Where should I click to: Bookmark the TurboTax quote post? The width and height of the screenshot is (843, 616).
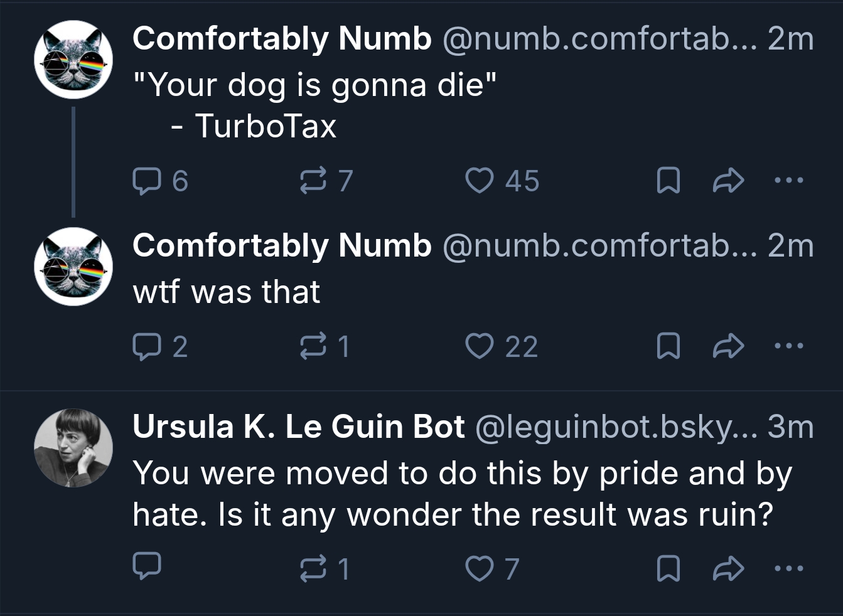pyautogui.click(x=668, y=181)
